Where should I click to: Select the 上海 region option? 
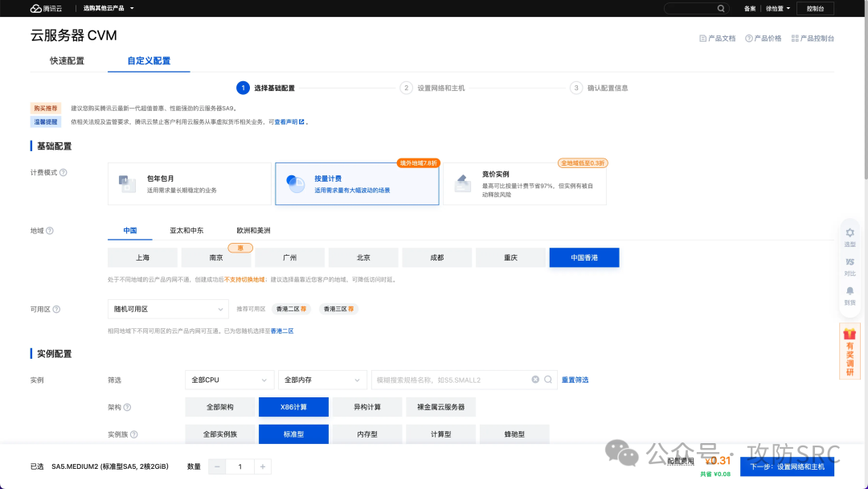pyautogui.click(x=142, y=257)
